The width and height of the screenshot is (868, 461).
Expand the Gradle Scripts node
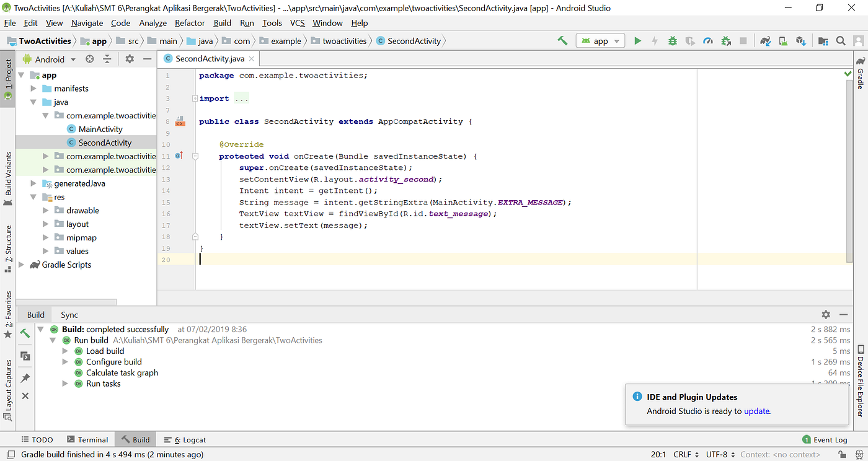(x=21, y=265)
